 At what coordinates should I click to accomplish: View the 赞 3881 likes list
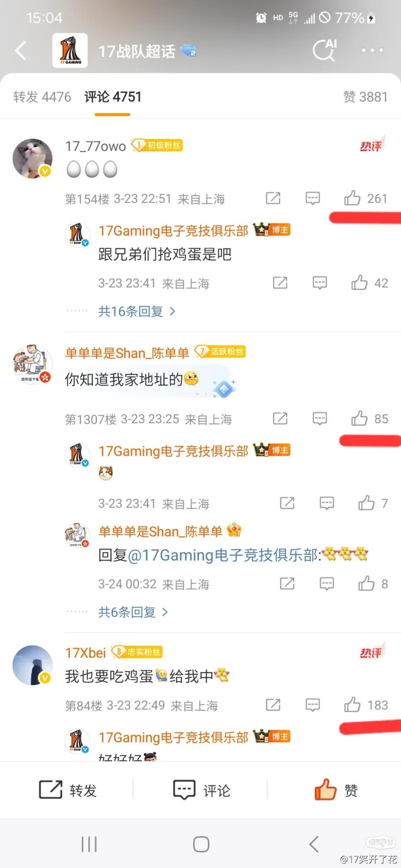(x=365, y=97)
